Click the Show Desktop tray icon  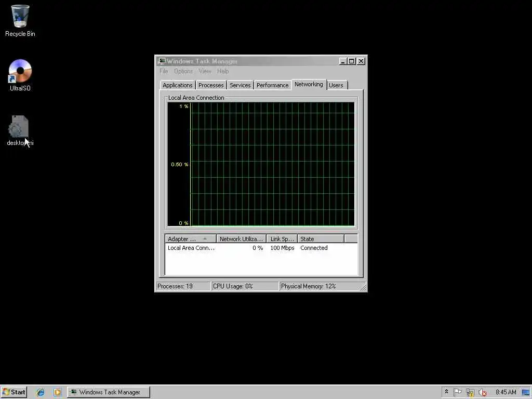526,392
